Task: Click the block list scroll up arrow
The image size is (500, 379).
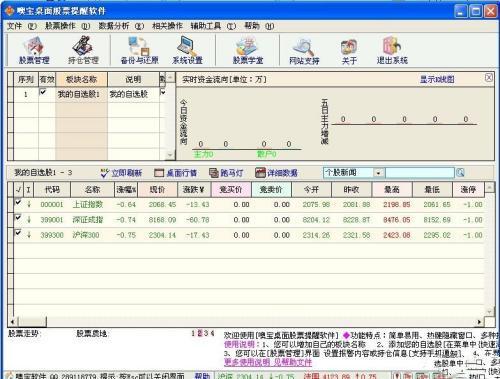Action: (x=170, y=78)
